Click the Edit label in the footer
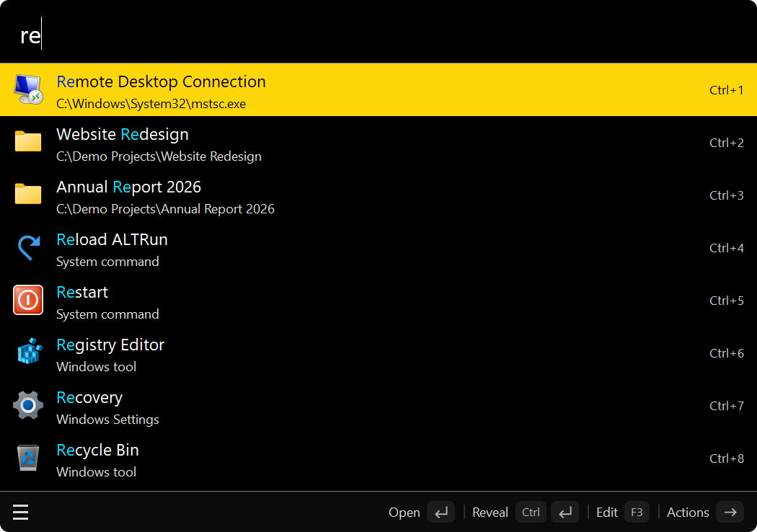 607,513
